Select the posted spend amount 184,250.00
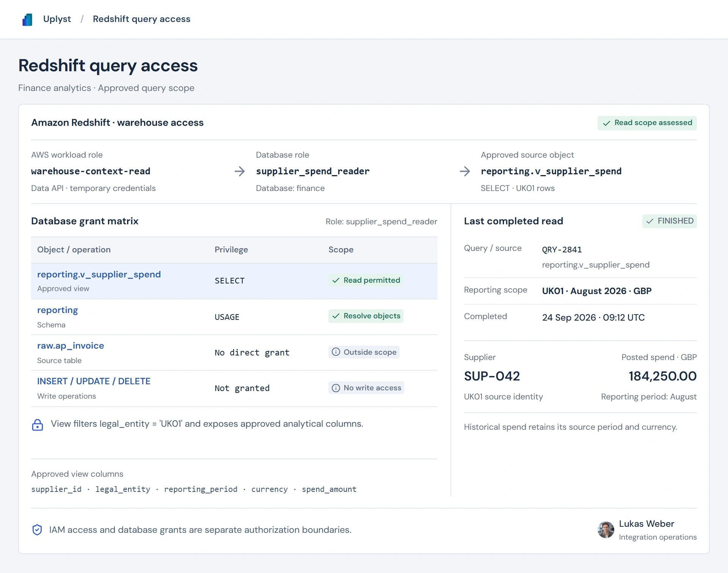Viewport: 728px width, 573px height. click(662, 376)
